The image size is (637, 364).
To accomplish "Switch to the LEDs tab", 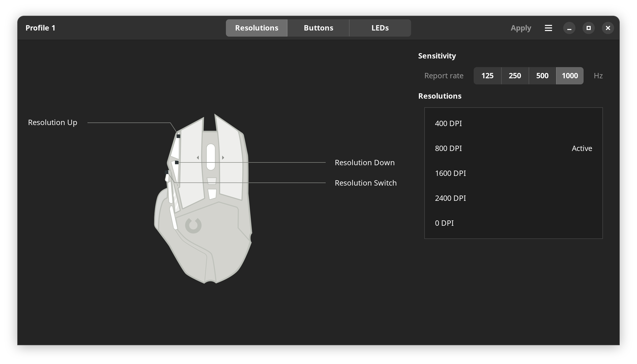I will coord(380,28).
